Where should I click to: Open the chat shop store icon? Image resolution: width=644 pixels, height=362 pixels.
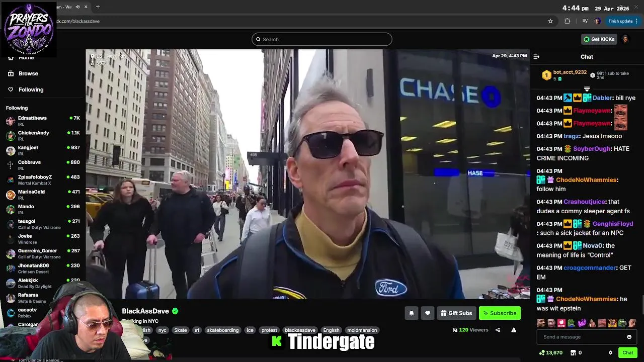[573, 353]
